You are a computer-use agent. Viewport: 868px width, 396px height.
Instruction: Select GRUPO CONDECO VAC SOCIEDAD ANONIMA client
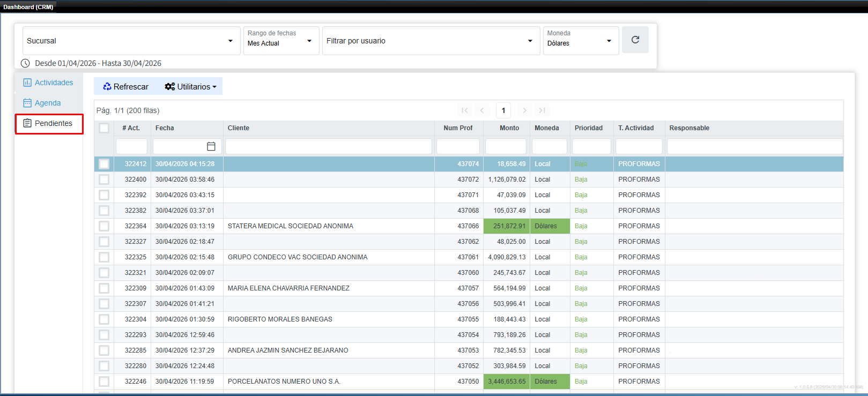click(298, 257)
